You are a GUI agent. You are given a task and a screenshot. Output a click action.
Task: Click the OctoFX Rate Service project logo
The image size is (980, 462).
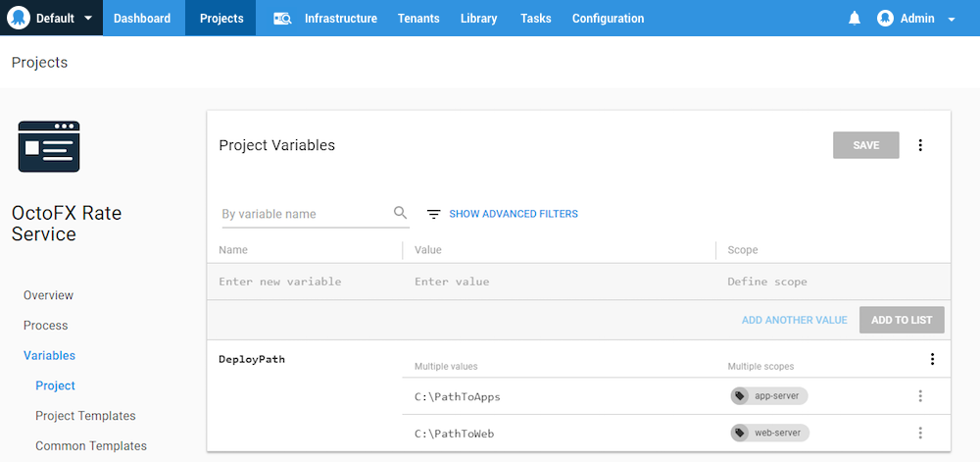tap(49, 146)
